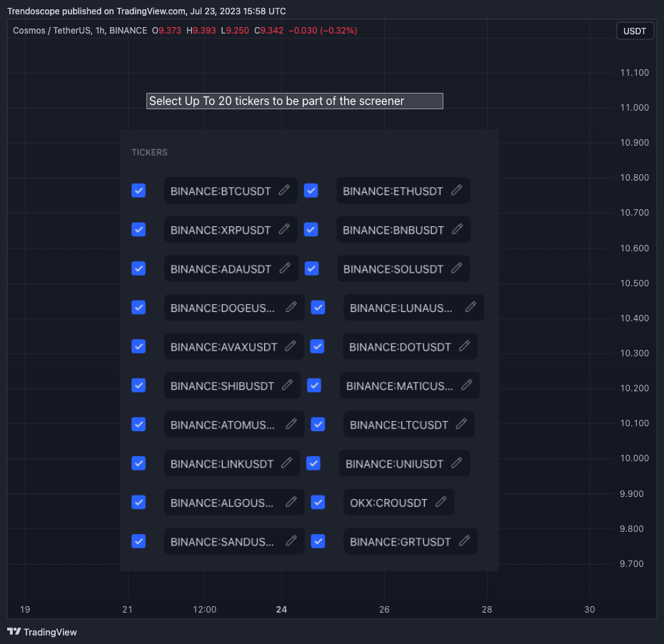
Task: Toggle the BINANCE:UNIUSDT checkbox
Action: (313, 463)
